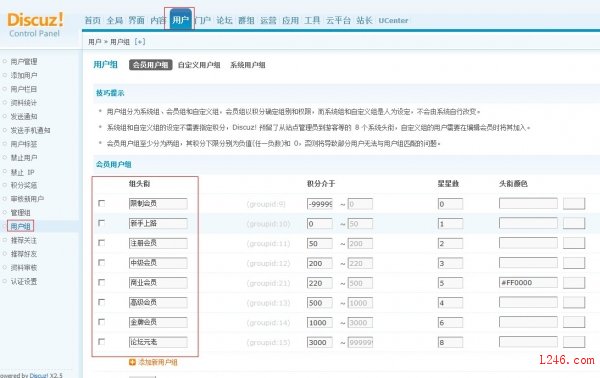Screen dimensions: 600x378
Task: Open the UCenter top menu
Action: (393, 21)
